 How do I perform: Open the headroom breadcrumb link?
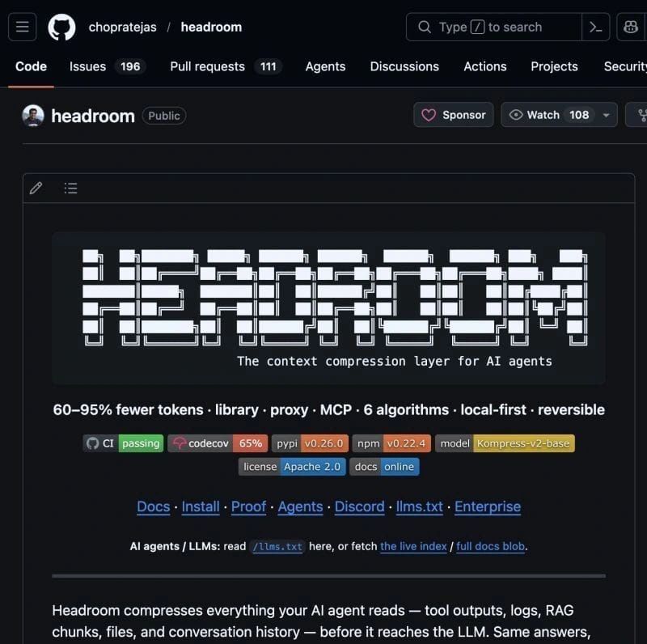(x=211, y=28)
